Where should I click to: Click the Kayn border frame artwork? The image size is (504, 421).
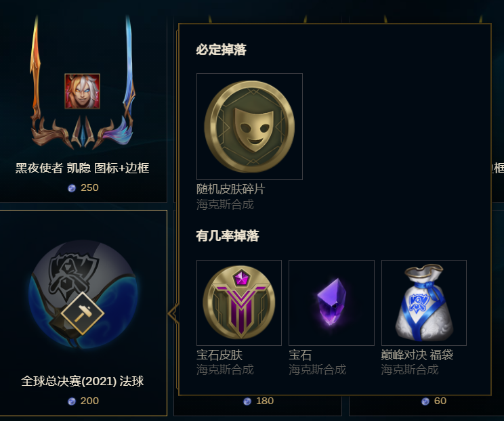(x=83, y=83)
